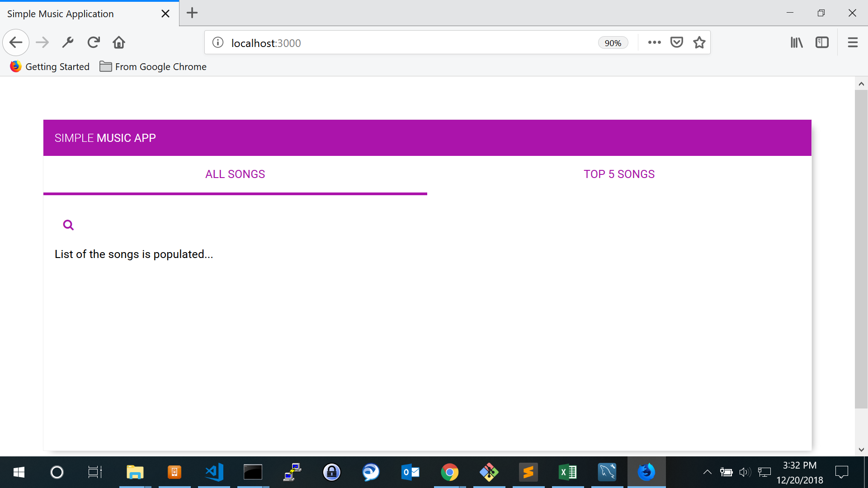Show hidden system tray icons
The width and height of the screenshot is (868, 488).
[x=708, y=472]
